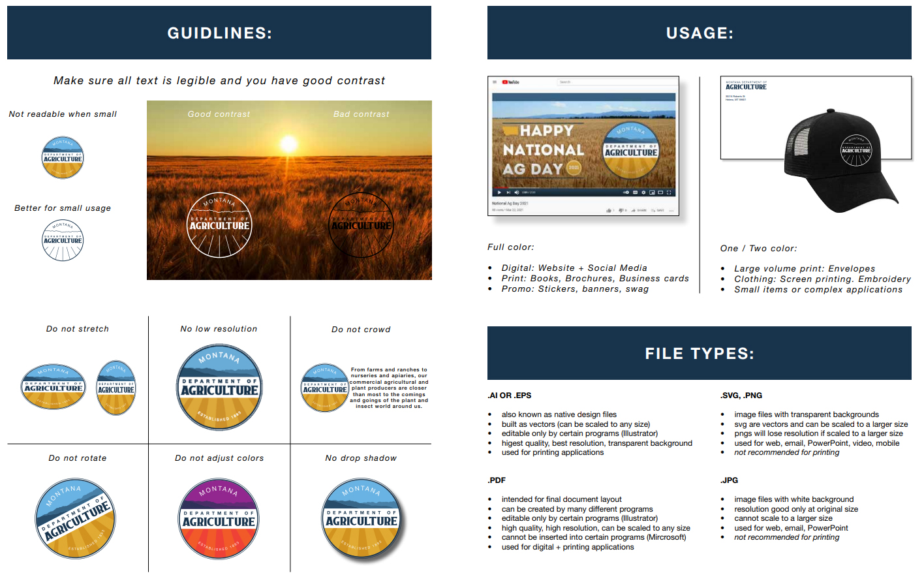This screenshot has width=924, height=575.
Task: Open the video player settings gear
Action: pyautogui.click(x=643, y=193)
